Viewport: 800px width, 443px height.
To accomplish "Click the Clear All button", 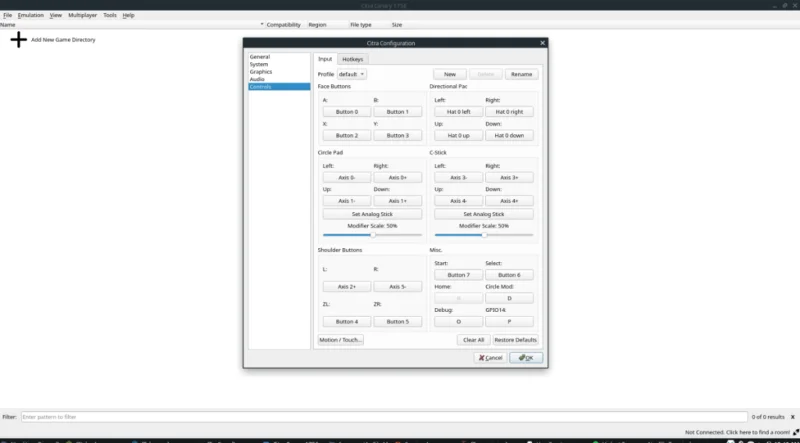I will point(473,340).
